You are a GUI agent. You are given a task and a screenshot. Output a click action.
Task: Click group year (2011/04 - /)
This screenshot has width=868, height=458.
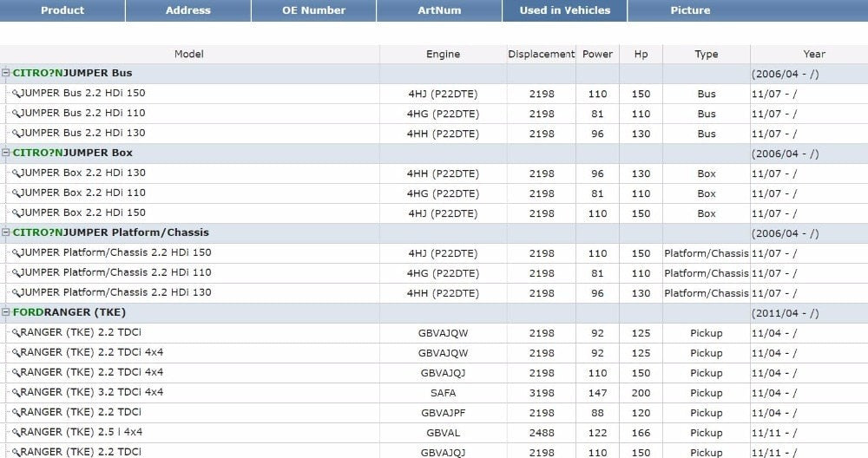coord(785,313)
